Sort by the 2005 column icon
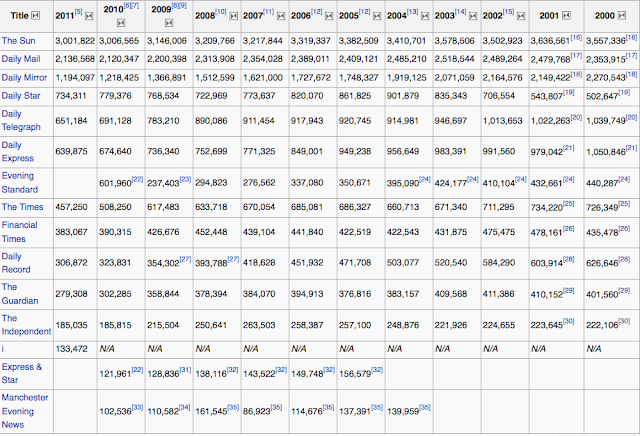The height and width of the screenshot is (436, 640). tap(377, 16)
